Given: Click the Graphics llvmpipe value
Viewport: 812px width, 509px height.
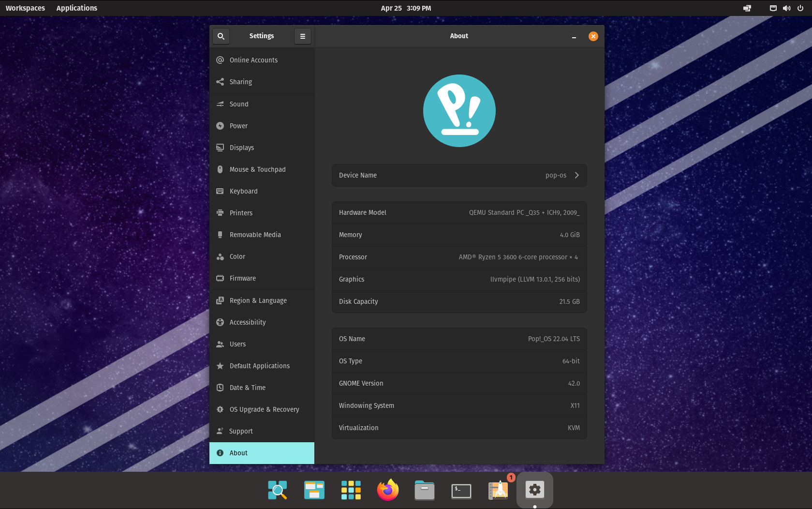Looking at the screenshot, I should pyautogui.click(x=535, y=279).
